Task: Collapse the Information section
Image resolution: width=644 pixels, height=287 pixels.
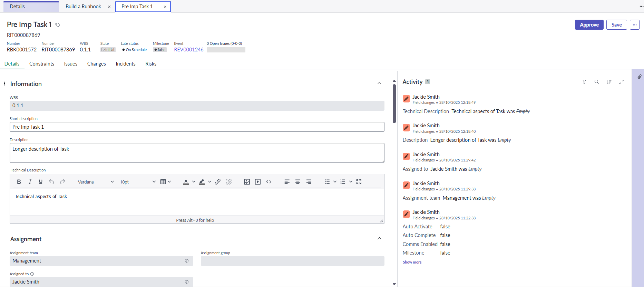Action: tap(379, 83)
